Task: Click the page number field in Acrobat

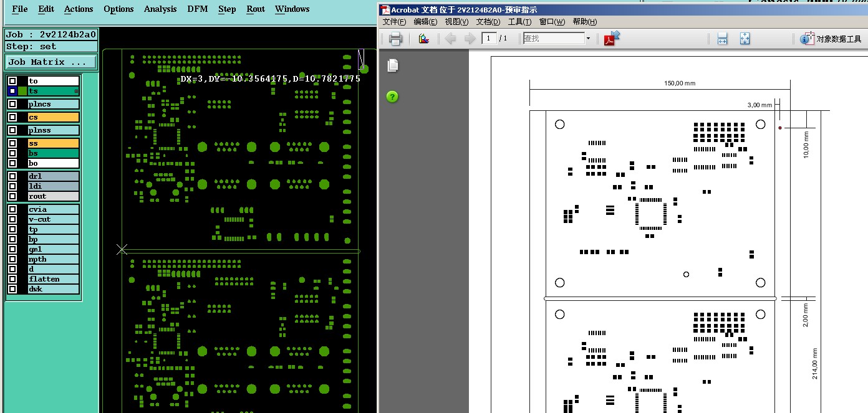Action: click(x=489, y=39)
